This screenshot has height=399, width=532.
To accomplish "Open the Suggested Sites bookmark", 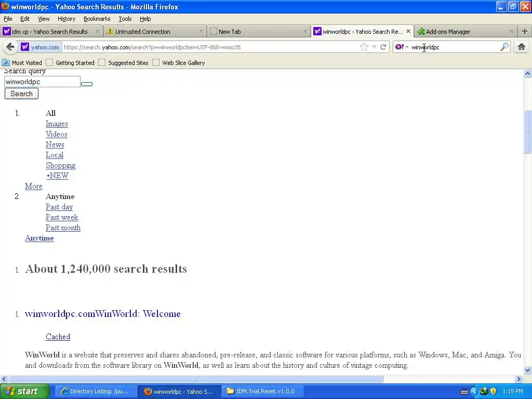I will click(x=124, y=63).
